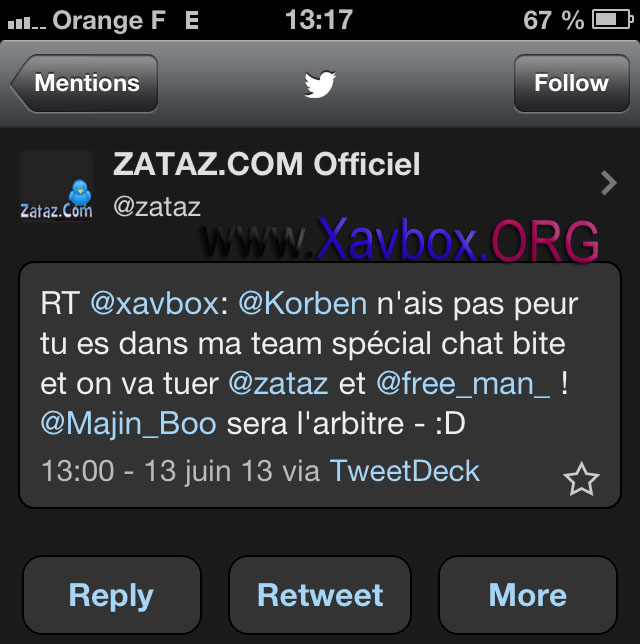Tap the 13:17 clock in status bar
Viewport: 640px width, 644px height.
pyautogui.click(x=319, y=19)
